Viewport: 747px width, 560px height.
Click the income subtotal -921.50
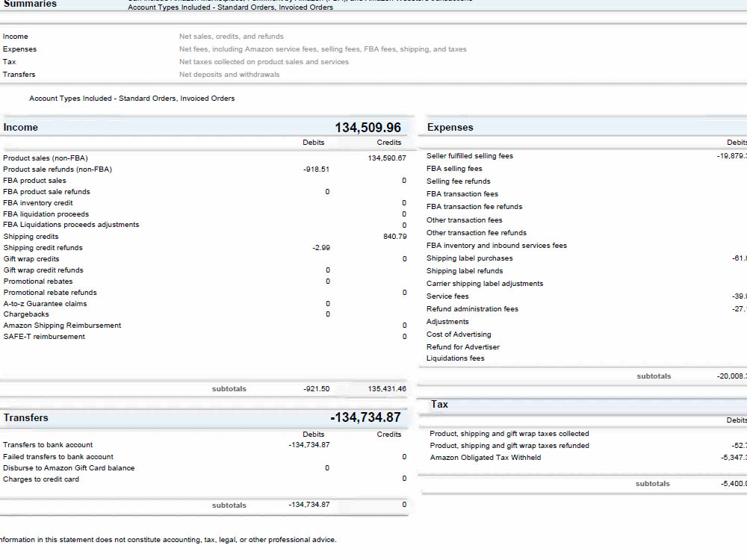click(316, 389)
